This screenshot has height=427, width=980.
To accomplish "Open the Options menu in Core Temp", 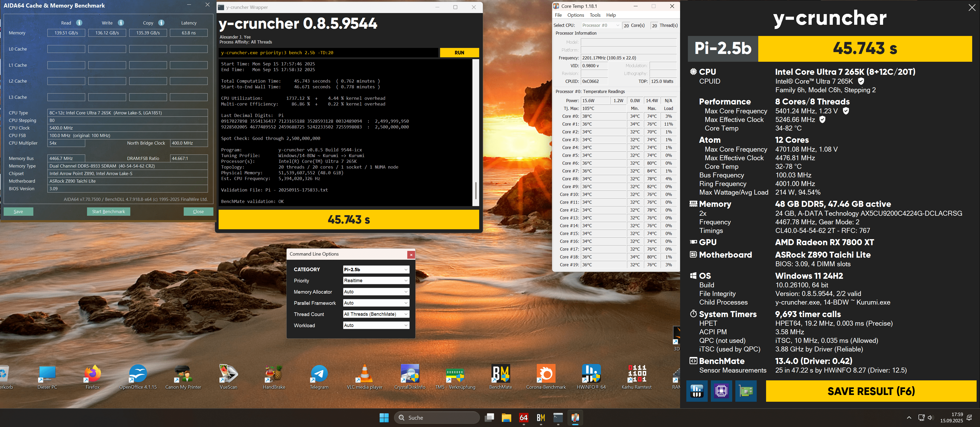I will tap(575, 15).
